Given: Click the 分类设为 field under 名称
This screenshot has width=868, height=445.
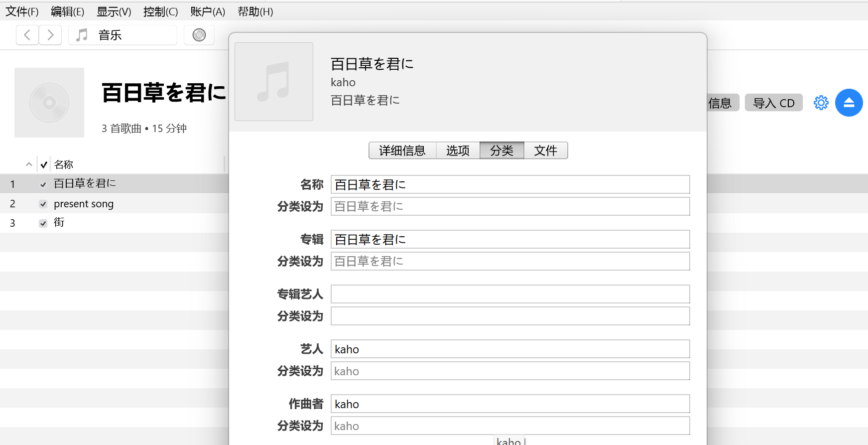Looking at the screenshot, I should pos(510,206).
